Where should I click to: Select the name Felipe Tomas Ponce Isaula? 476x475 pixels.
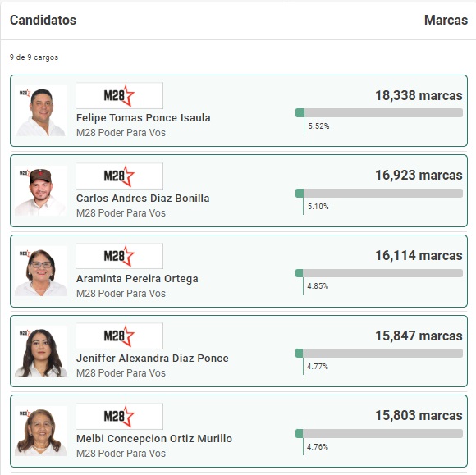[x=144, y=118]
